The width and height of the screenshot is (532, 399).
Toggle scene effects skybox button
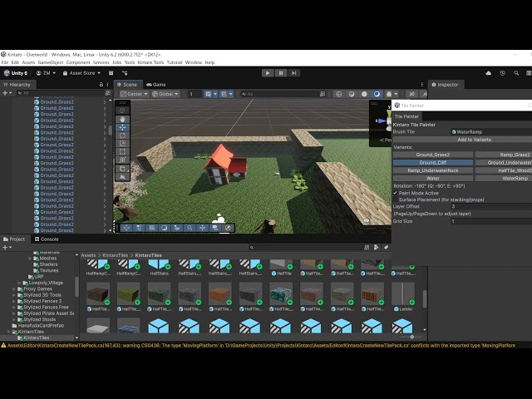pos(377,94)
